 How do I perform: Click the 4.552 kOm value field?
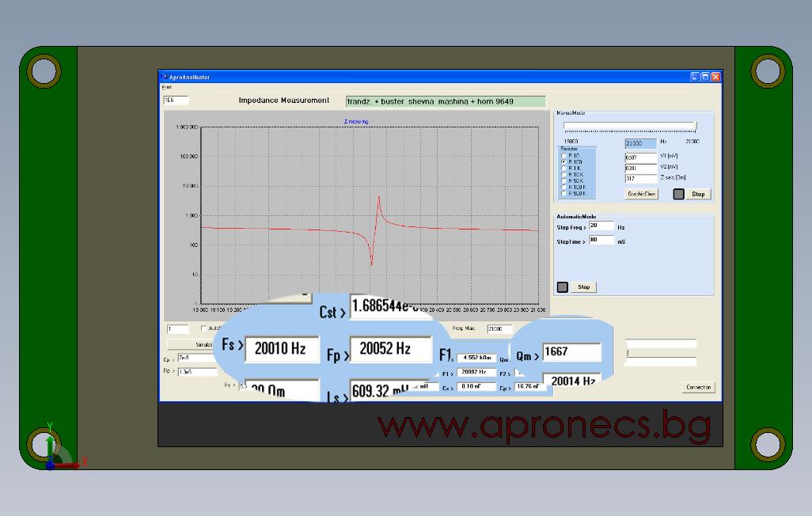tap(476, 358)
